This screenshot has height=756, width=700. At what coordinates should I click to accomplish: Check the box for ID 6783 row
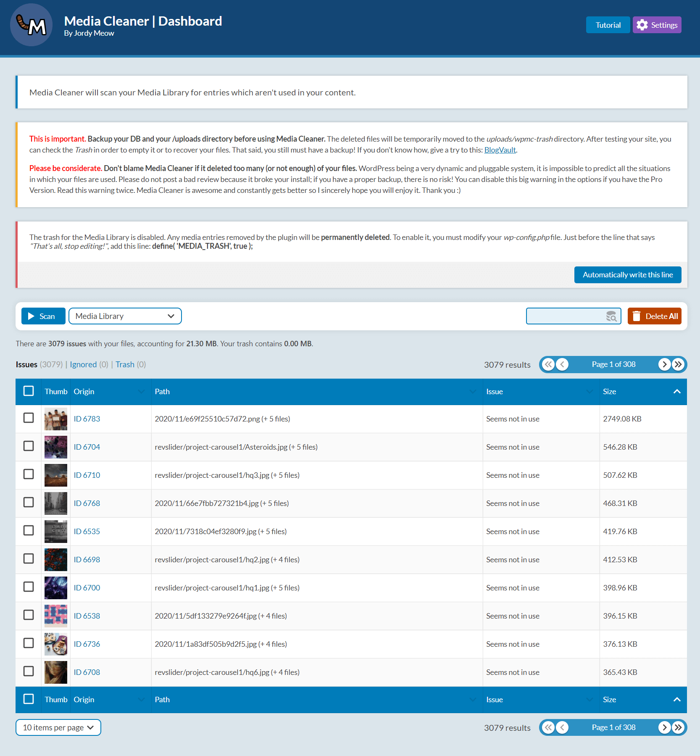29,418
